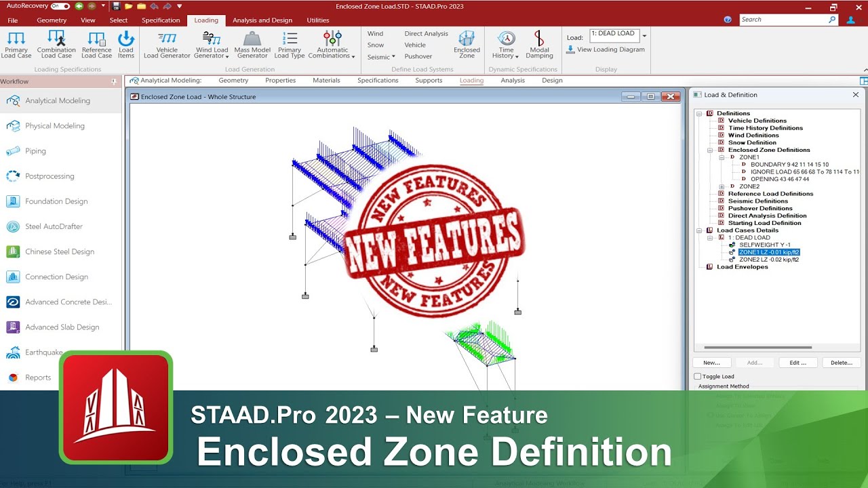Click the Snow load system button
868x488 pixels.
(376, 45)
